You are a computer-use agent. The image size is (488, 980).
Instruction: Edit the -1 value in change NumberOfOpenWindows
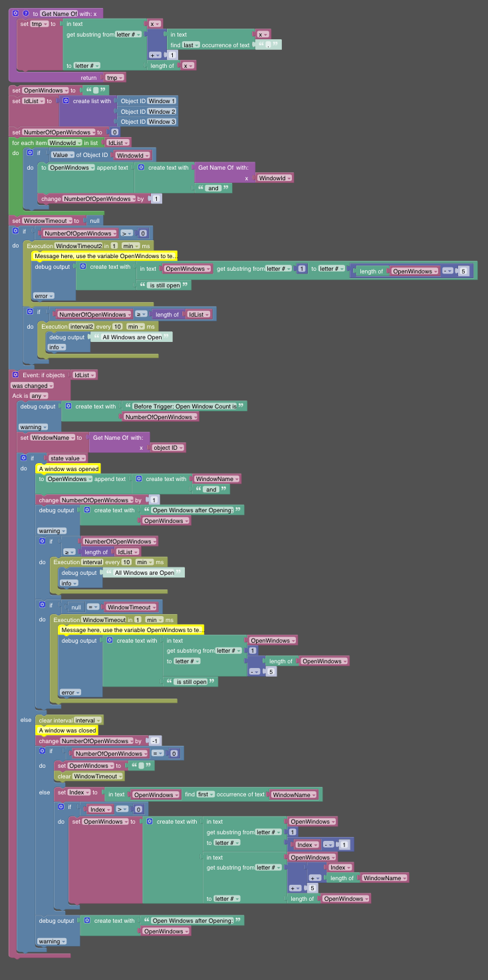(154, 740)
